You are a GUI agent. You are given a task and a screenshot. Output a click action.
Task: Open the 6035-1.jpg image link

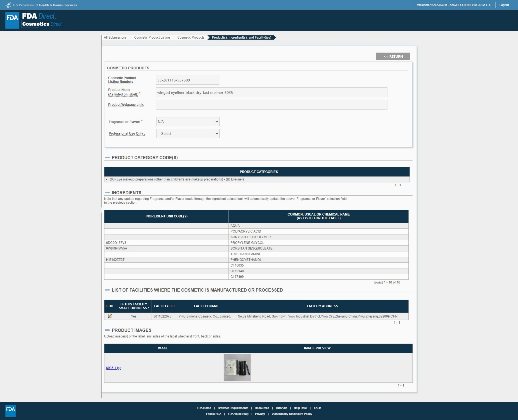point(113,368)
